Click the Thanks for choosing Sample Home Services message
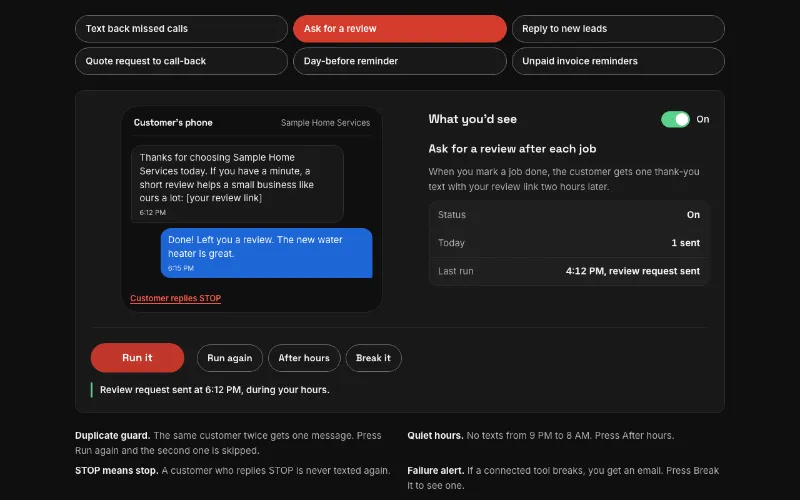The width and height of the screenshot is (800, 500). pos(237,184)
